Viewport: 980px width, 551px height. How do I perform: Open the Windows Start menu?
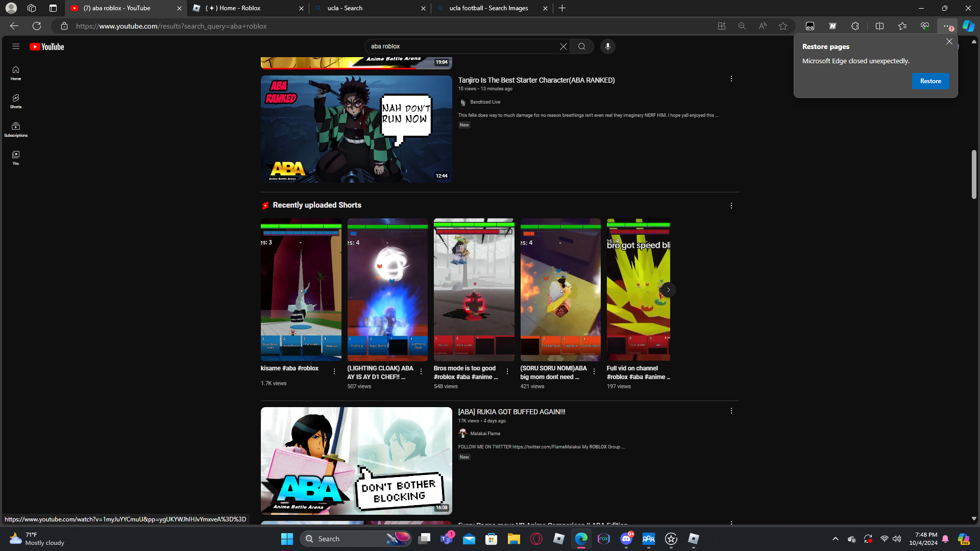point(287,539)
